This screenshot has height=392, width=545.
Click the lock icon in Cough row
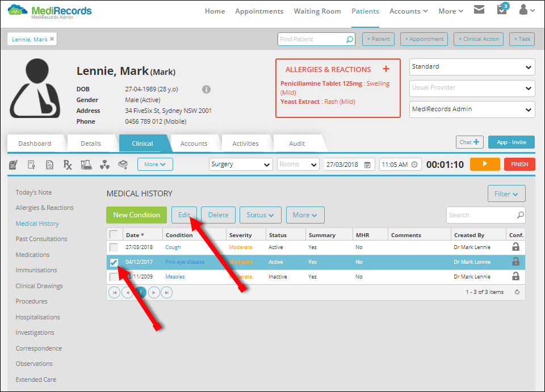tap(516, 247)
